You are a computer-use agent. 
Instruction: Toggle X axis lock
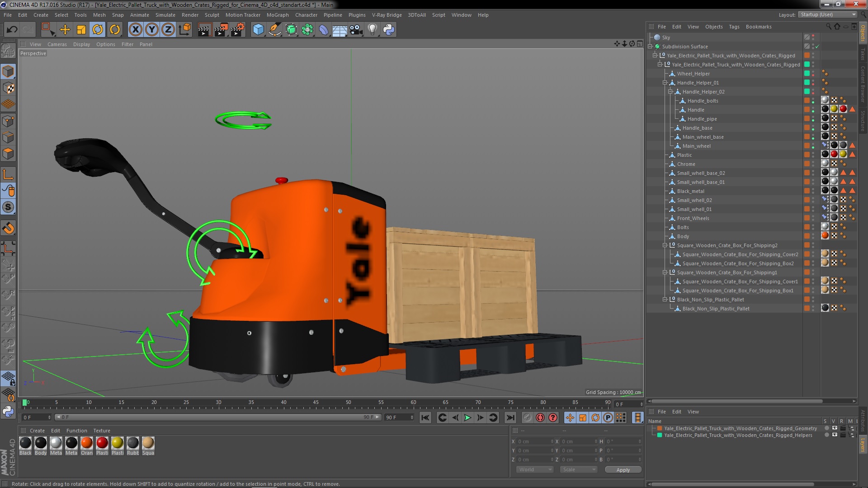coord(135,30)
